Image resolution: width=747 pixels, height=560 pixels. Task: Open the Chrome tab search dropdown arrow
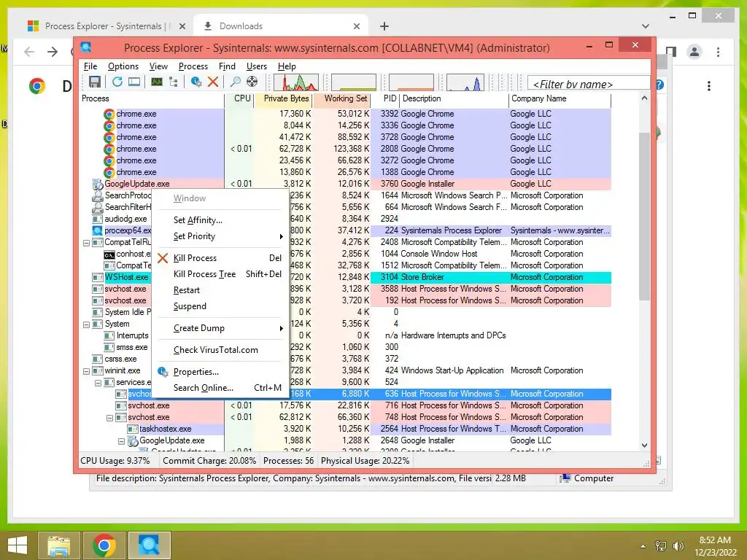tap(646, 26)
